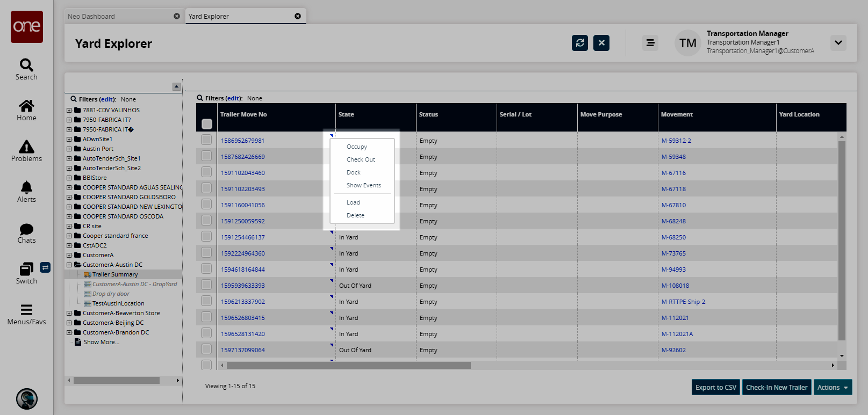
Task: Open movement link M-RTTPE-Ship-2
Action: point(683,302)
